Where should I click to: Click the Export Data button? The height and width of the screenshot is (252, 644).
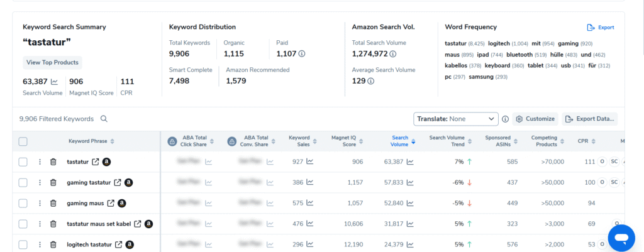point(590,119)
